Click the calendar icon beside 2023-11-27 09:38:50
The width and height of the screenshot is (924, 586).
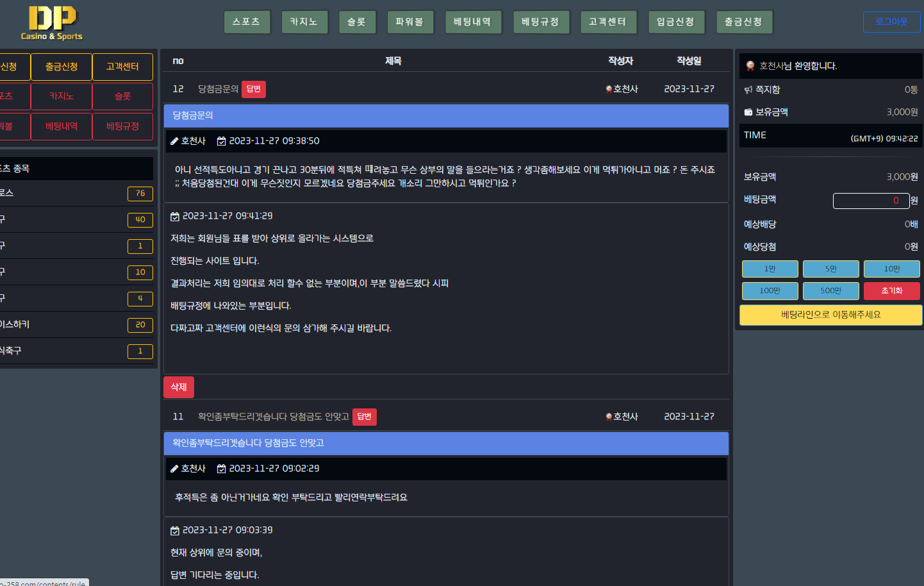[x=221, y=141]
